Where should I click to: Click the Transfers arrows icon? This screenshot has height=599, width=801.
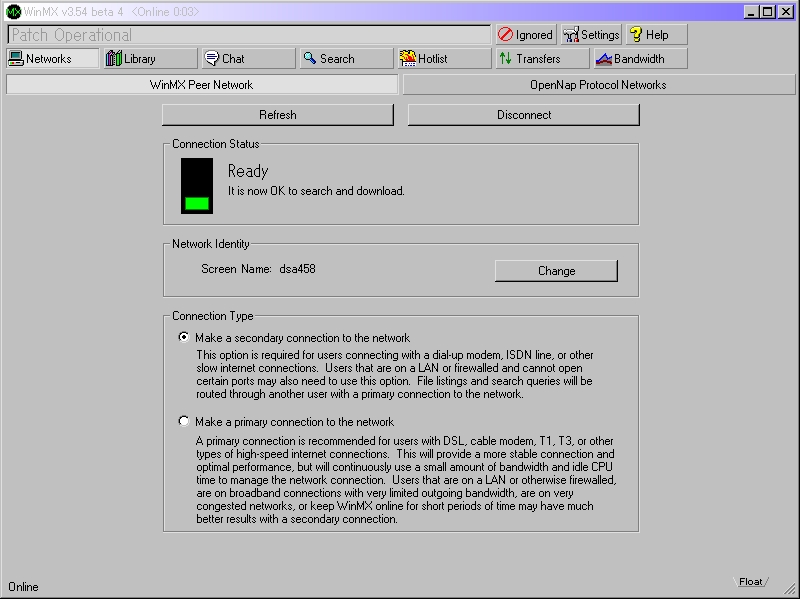pos(506,58)
